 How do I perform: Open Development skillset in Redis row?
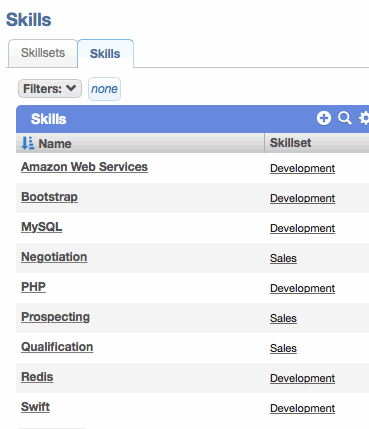(302, 378)
